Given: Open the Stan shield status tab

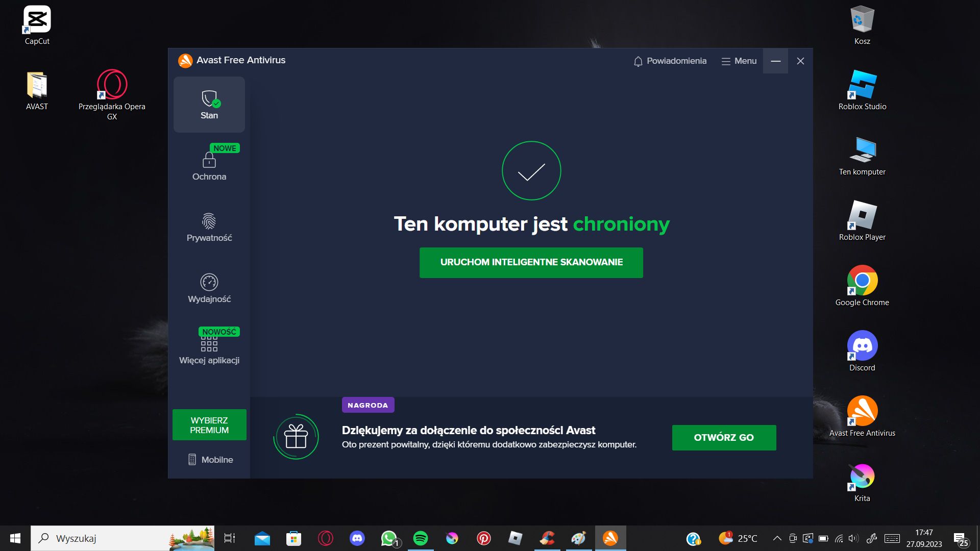Looking at the screenshot, I should tap(209, 105).
